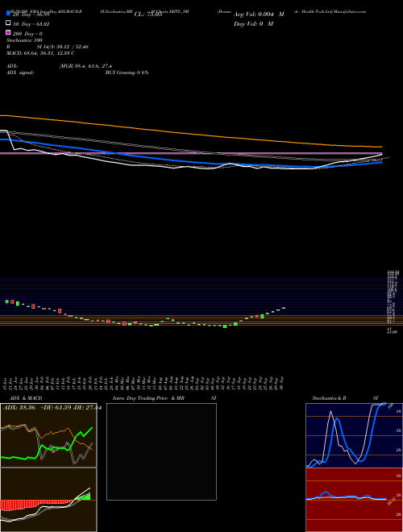Image resolution: width=403 pixels, height=532 pixels.
Task: Click the 'Stochastics & RSI' panel heading
Action: tap(345, 398)
